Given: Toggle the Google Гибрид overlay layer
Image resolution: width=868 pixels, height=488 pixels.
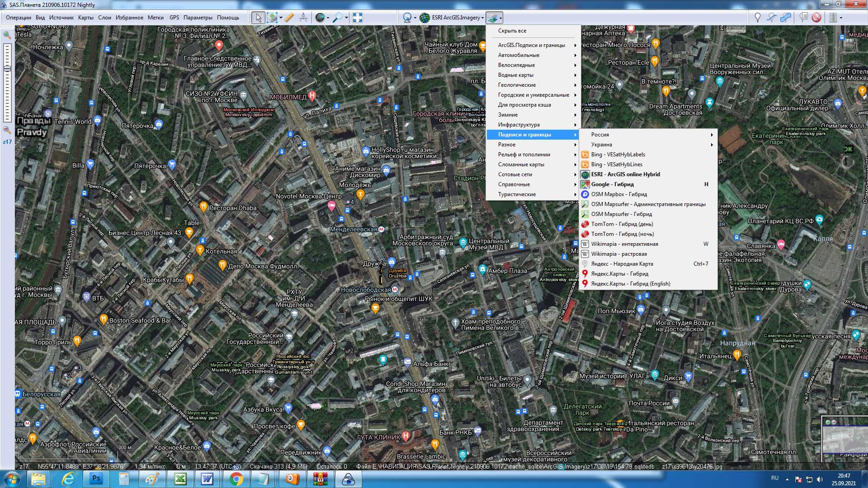Looking at the screenshot, I should pos(612,184).
